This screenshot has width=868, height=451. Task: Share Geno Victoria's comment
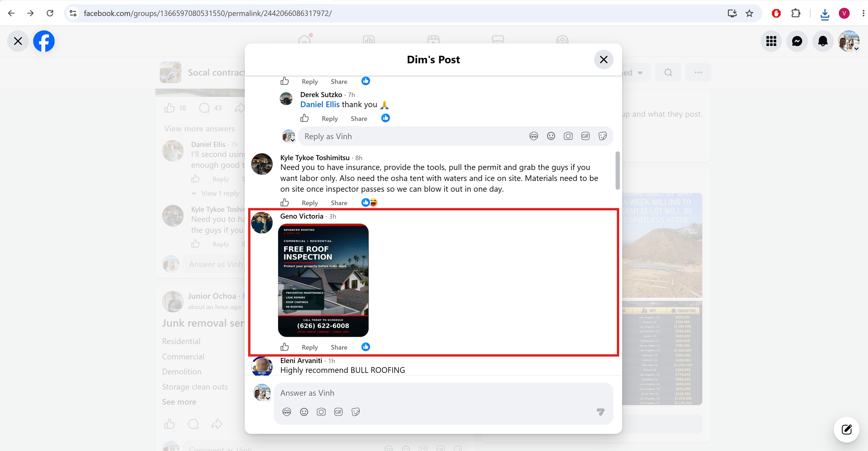pos(339,347)
